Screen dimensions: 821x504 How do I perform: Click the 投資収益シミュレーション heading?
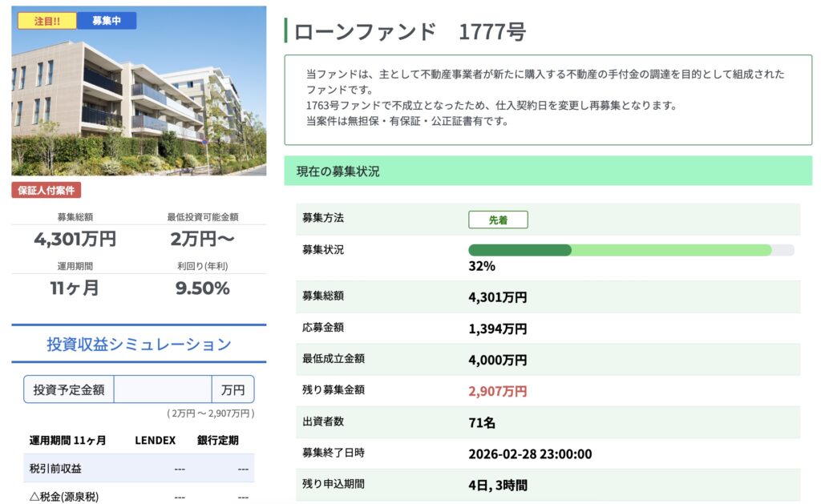pyautogui.click(x=139, y=345)
